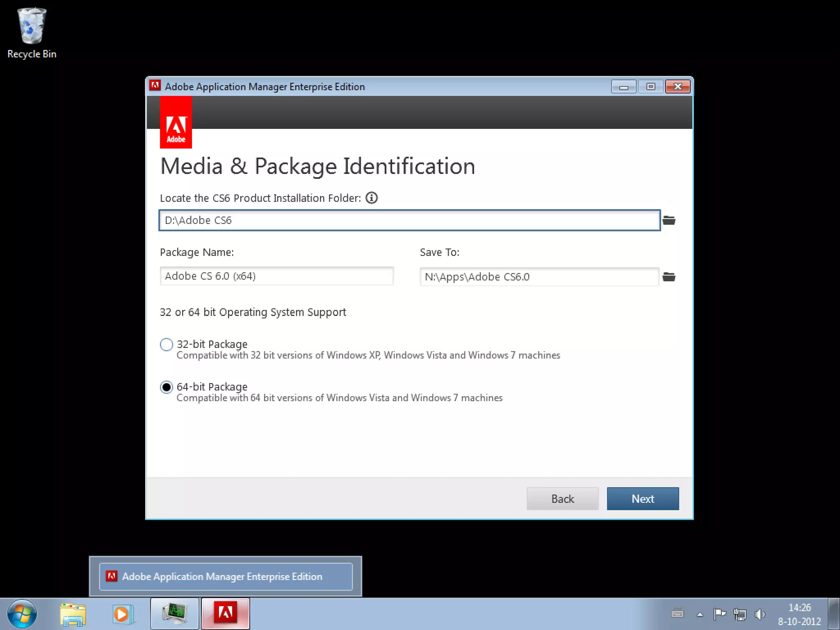Close the Adobe Application Manager window
Viewport: 840px width, 630px height.
[678, 87]
